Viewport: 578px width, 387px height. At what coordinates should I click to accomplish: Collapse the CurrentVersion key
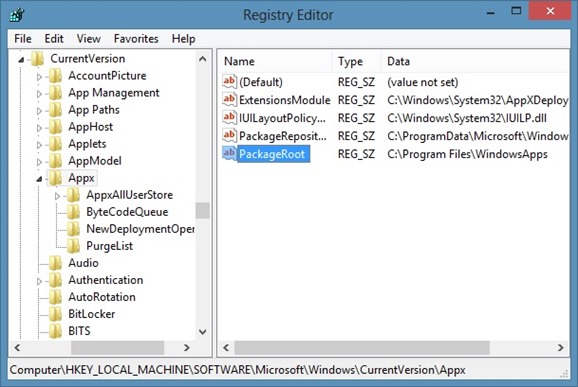(x=21, y=59)
